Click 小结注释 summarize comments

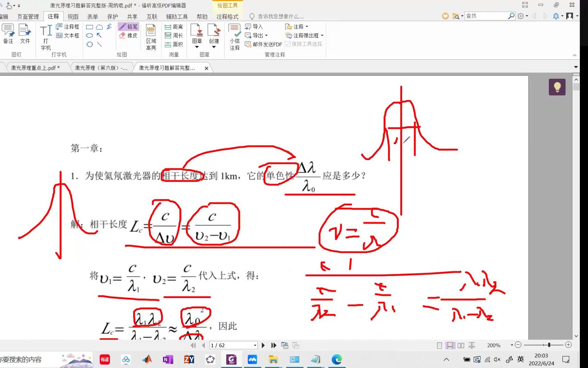coord(235,37)
